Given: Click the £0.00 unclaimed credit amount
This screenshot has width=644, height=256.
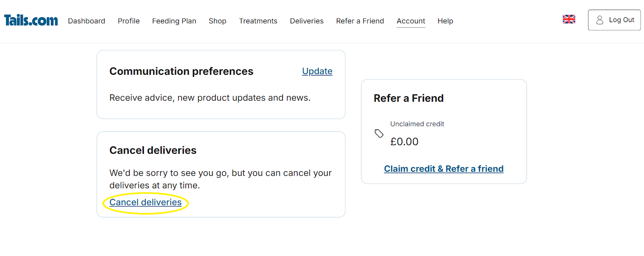Looking at the screenshot, I should (404, 141).
